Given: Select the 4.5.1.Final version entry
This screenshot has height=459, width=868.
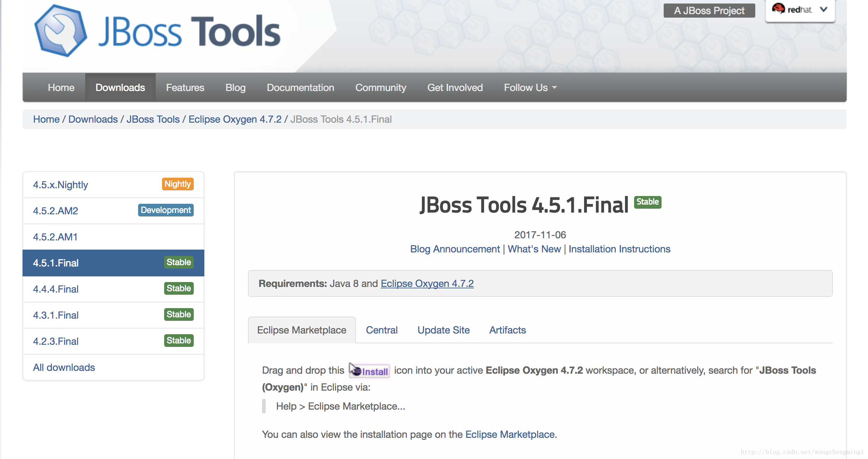Looking at the screenshot, I should (113, 263).
